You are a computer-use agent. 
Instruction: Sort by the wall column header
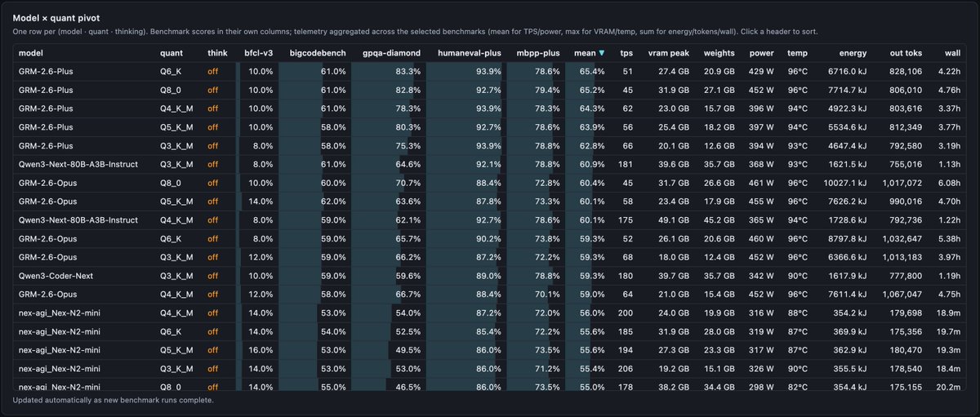click(952, 53)
